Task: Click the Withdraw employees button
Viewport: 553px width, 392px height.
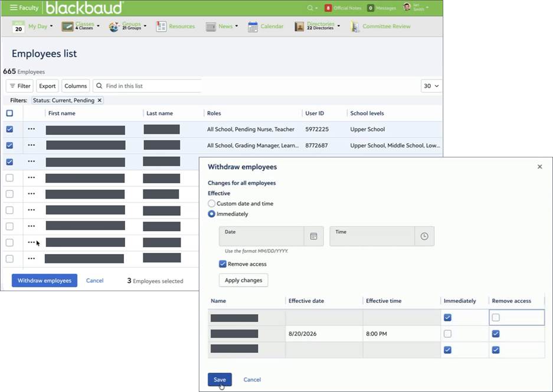Action: click(x=44, y=281)
